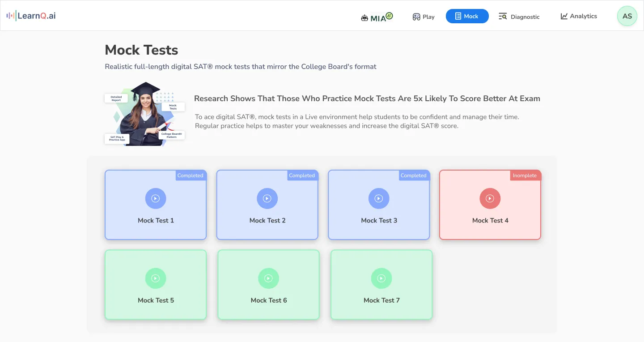
Task: Switch to the Play tab
Action: tap(424, 17)
